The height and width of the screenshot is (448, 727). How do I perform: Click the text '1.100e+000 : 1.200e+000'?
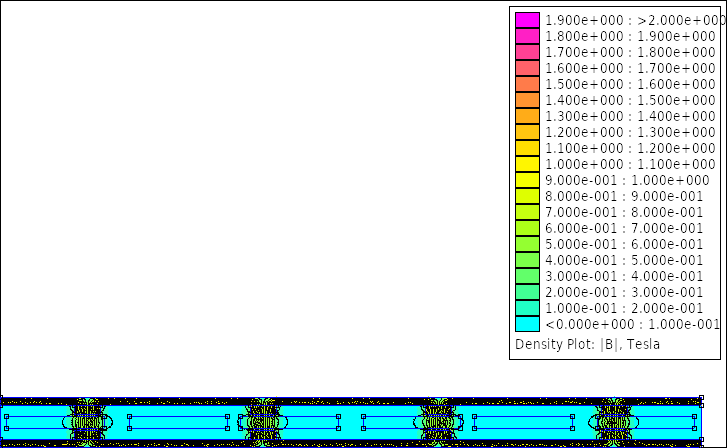click(x=630, y=148)
